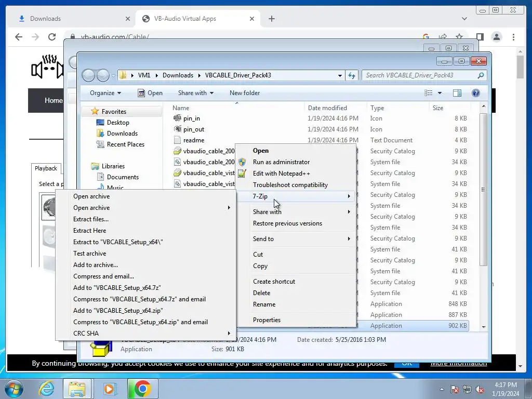Click Downloads in Favorites sidebar
The width and height of the screenshot is (532, 399).
(x=122, y=134)
